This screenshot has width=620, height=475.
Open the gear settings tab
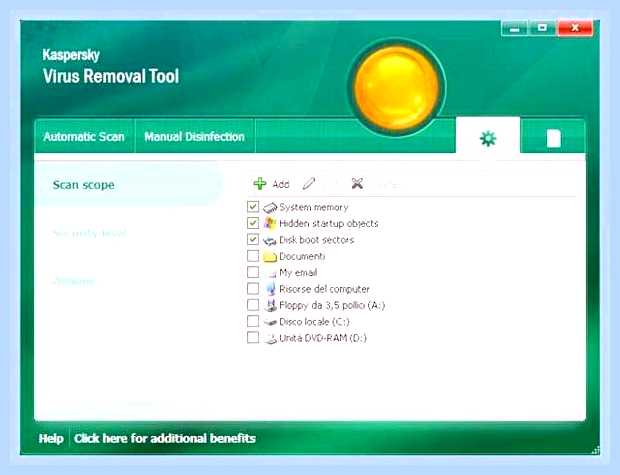488,138
